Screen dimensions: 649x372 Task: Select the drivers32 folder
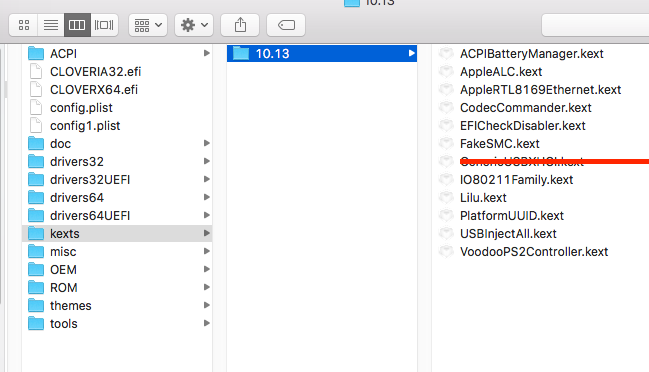click(117, 161)
